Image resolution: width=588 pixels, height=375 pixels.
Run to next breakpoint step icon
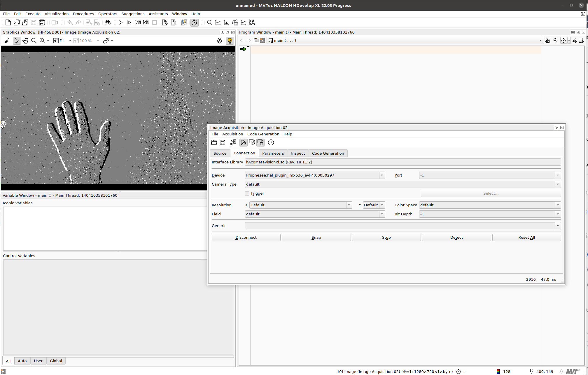click(129, 22)
